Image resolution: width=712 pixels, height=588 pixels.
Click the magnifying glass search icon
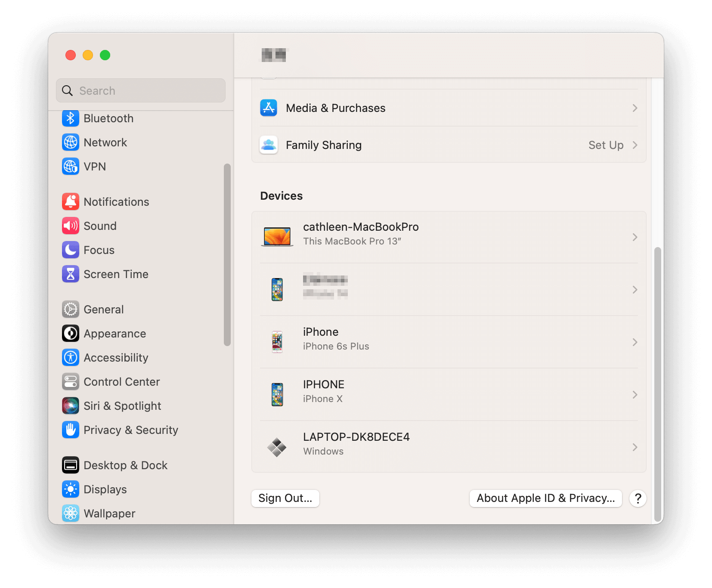[x=68, y=91]
